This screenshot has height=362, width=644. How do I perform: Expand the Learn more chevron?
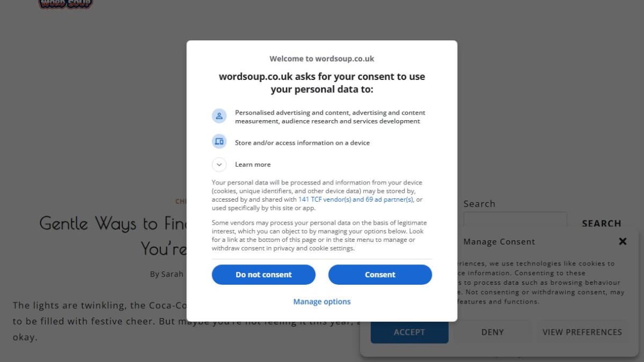[219, 165]
